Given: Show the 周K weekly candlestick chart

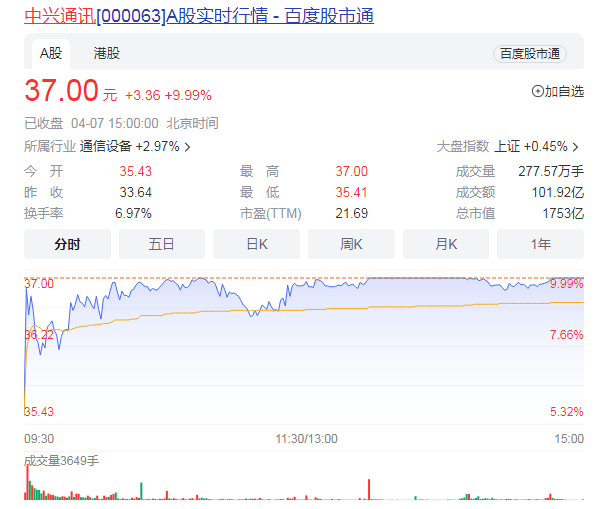Looking at the screenshot, I should pos(351,244).
